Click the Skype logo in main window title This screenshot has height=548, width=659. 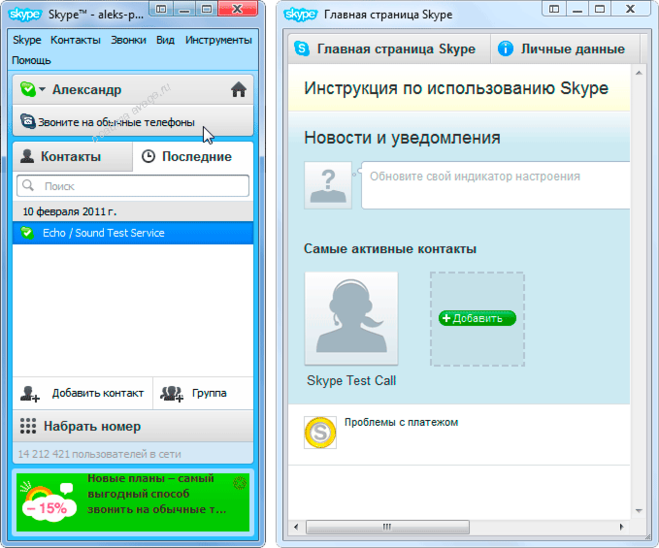[25, 14]
